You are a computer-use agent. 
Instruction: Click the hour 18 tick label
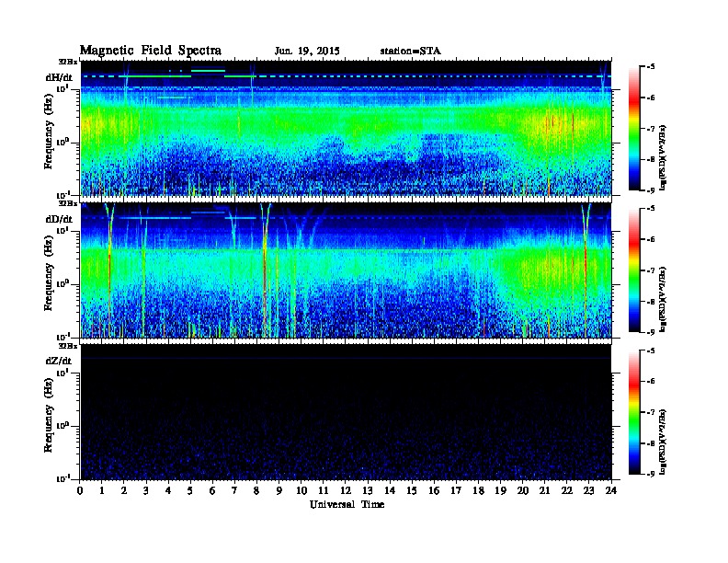(478, 490)
